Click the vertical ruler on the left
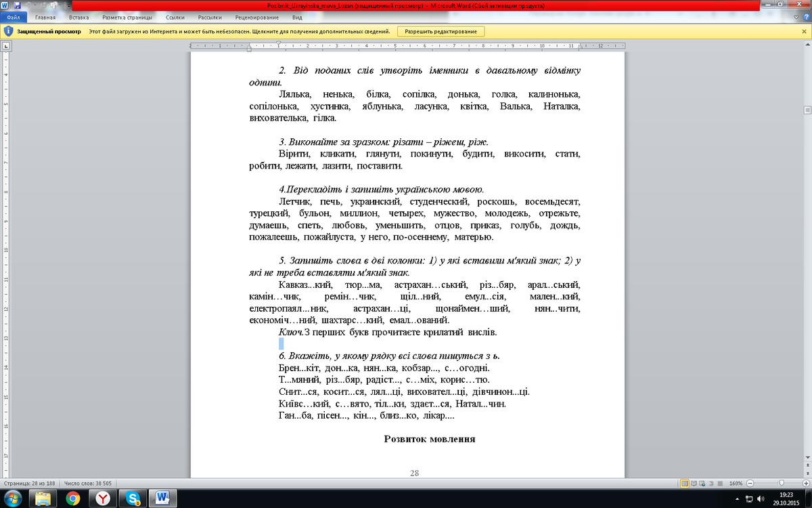Image resolution: width=812 pixels, height=508 pixels. point(5,264)
